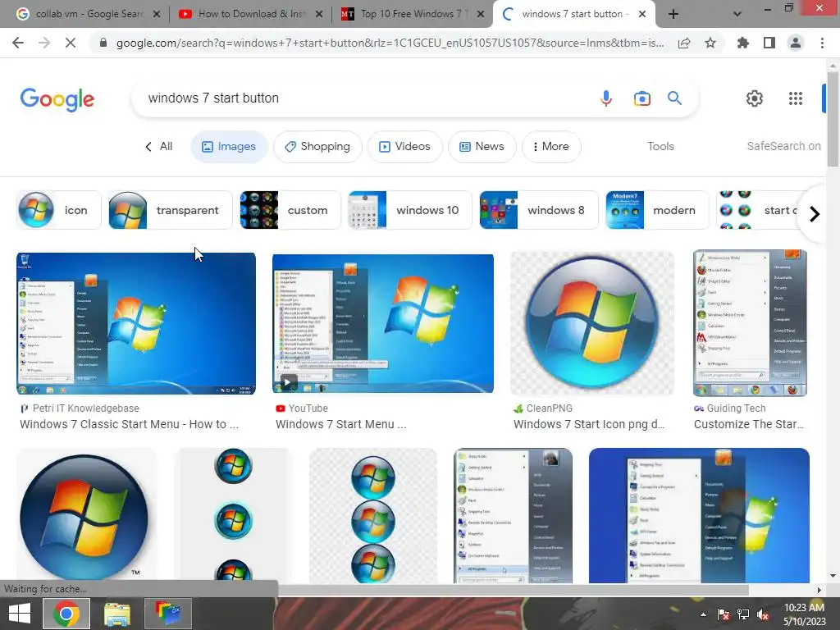Close the 'windows 7 start button' tab
Viewport: 840px width, 630px height.
642,15
